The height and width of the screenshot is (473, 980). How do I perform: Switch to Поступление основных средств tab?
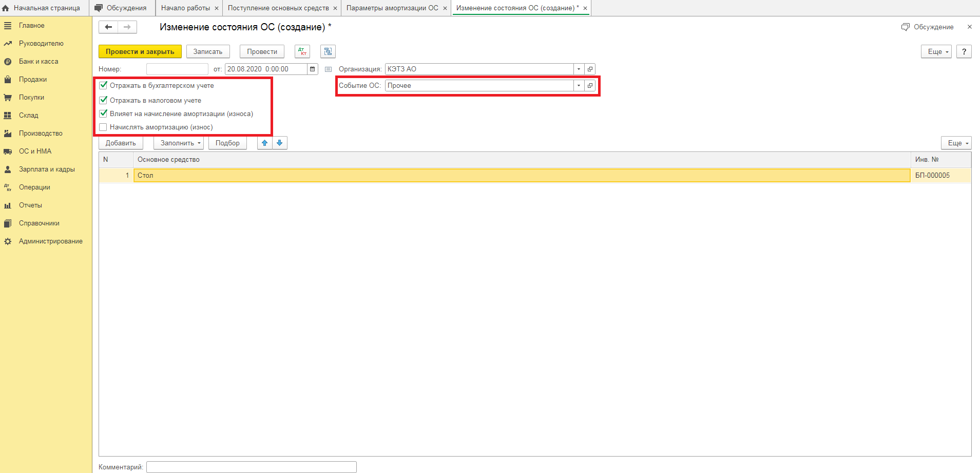click(278, 8)
